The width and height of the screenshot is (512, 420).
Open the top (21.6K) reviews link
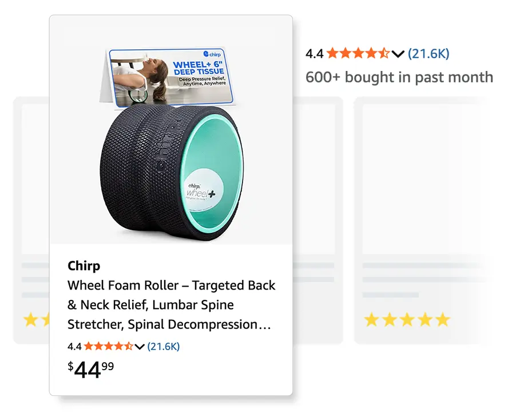[x=428, y=53]
